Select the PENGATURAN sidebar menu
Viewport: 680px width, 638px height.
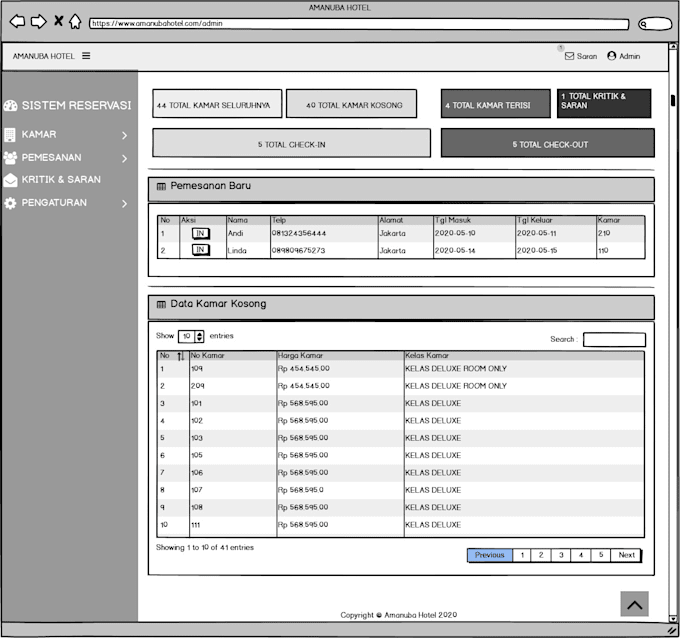(x=54, y=203)
